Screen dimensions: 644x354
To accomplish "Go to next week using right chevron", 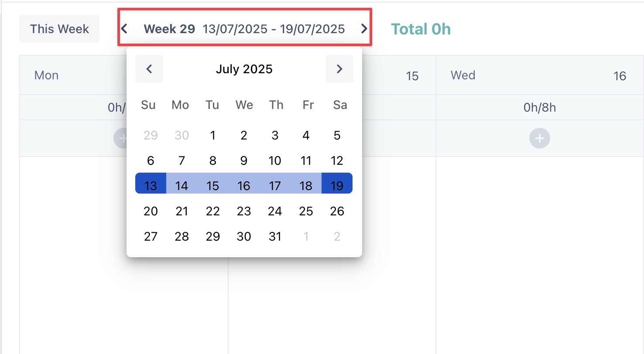I will click(x=364, y=29).
